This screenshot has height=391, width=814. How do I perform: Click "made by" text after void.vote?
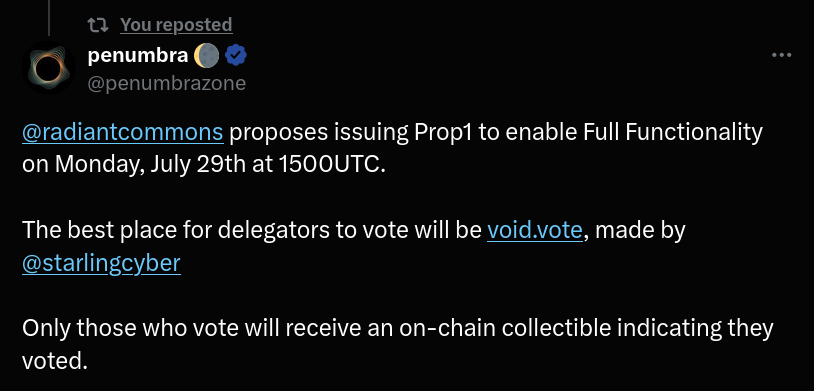[640, 231]
